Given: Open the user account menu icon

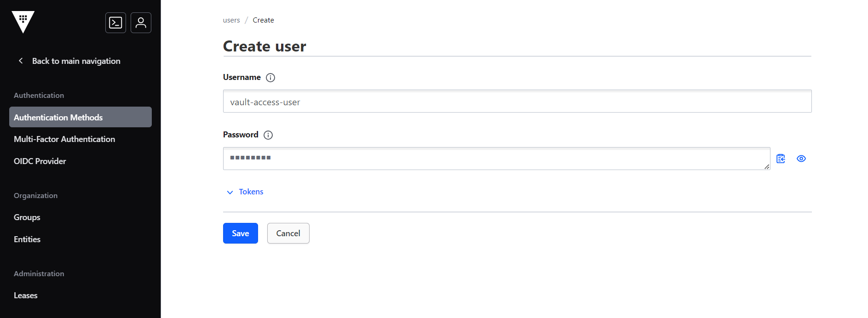Looking at the screenshot, I should [141, 23].
